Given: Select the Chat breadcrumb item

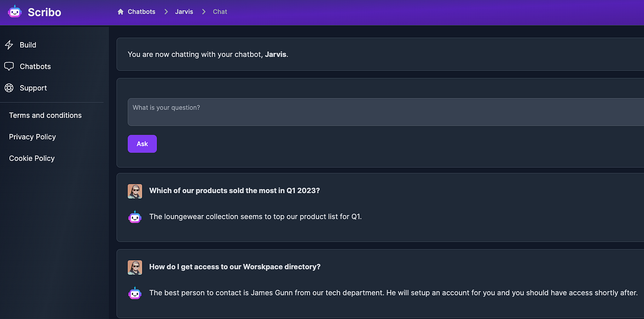Looking at the screenshot, I should pos(220,12).
